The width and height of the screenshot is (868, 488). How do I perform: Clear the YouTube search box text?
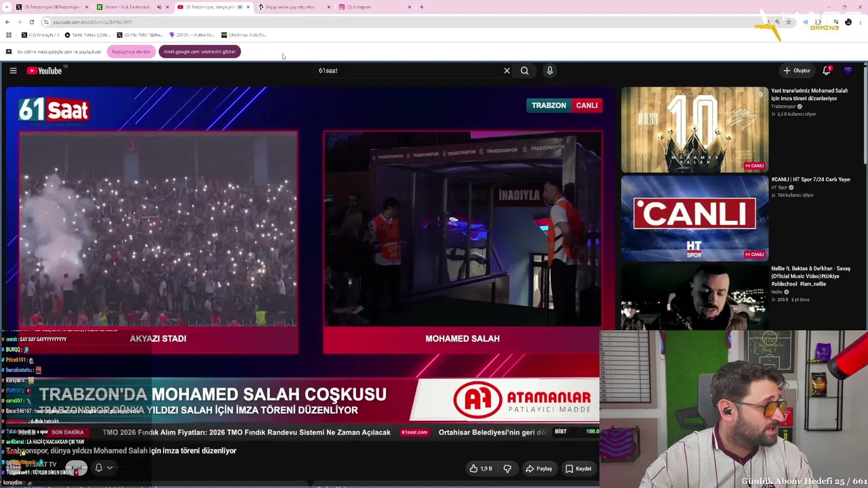(507, 70)
